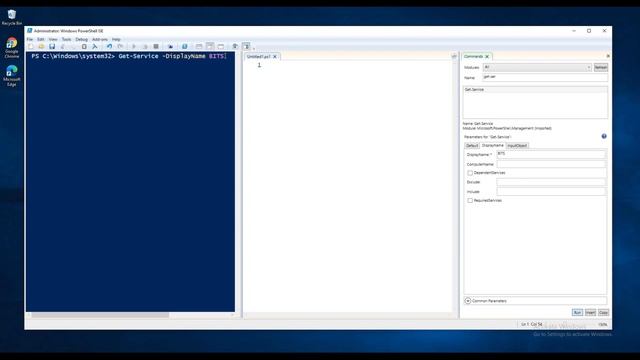
Task: Open the Help menu
Action: (x=116, y=40)
